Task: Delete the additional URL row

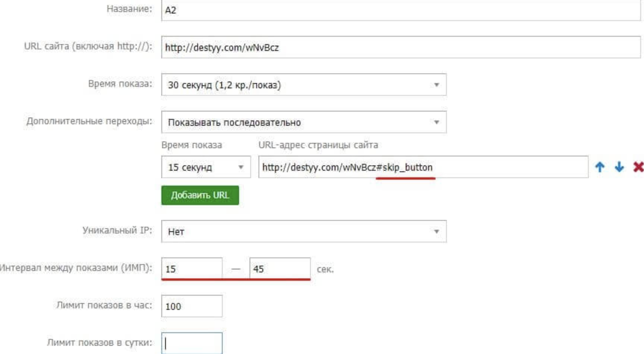Action: (x=638, y=167)
